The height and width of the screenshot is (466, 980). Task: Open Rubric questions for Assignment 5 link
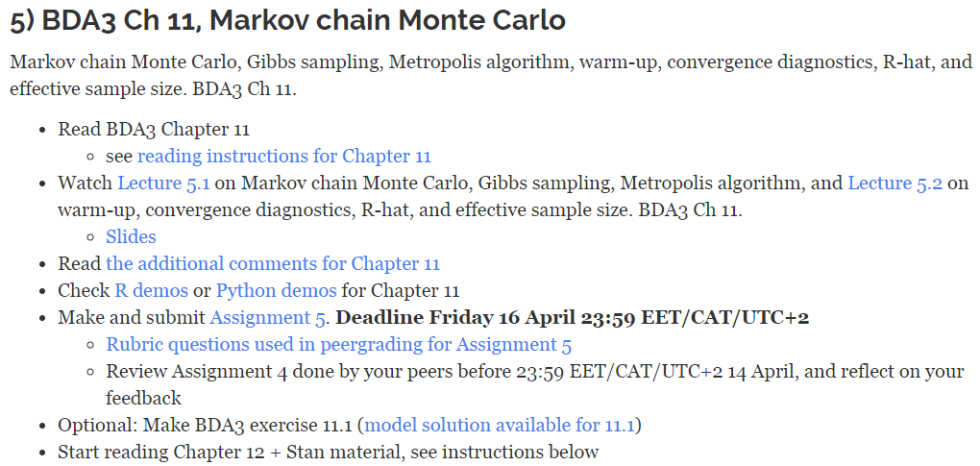338,344
